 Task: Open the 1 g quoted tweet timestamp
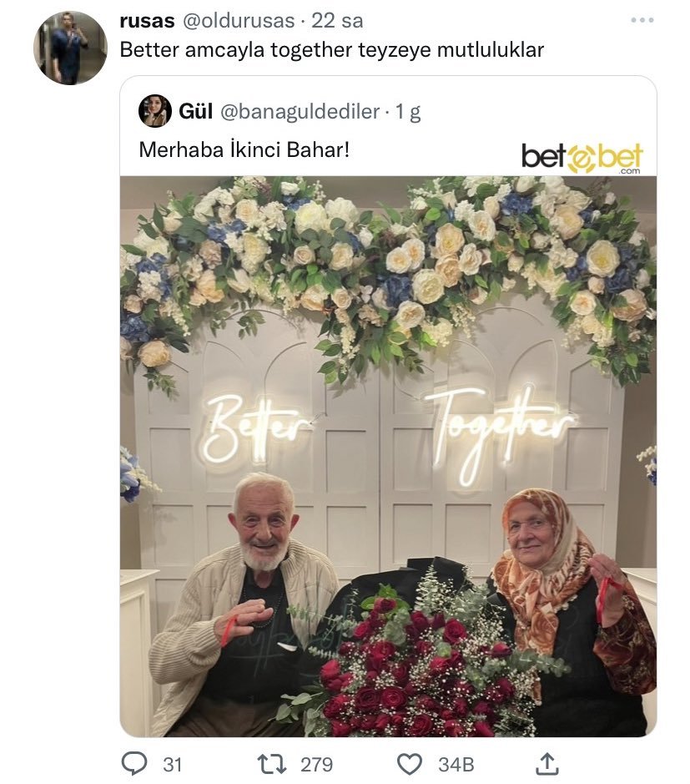coord(408,112)
